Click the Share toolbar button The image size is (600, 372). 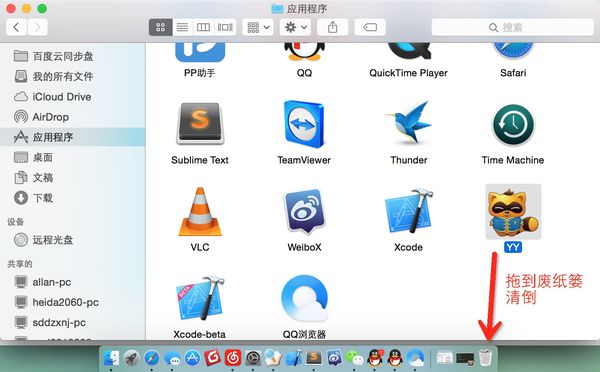pos(333,27)
